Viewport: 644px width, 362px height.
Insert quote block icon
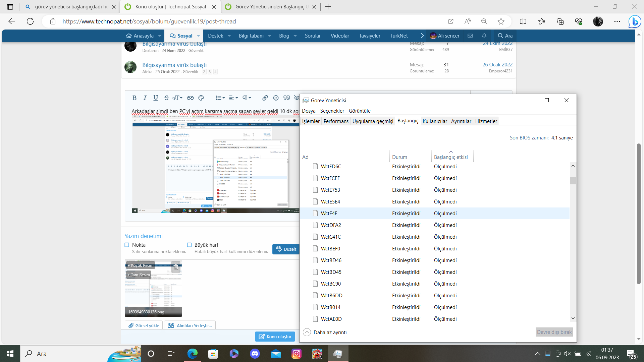click(x=286, y=98)
